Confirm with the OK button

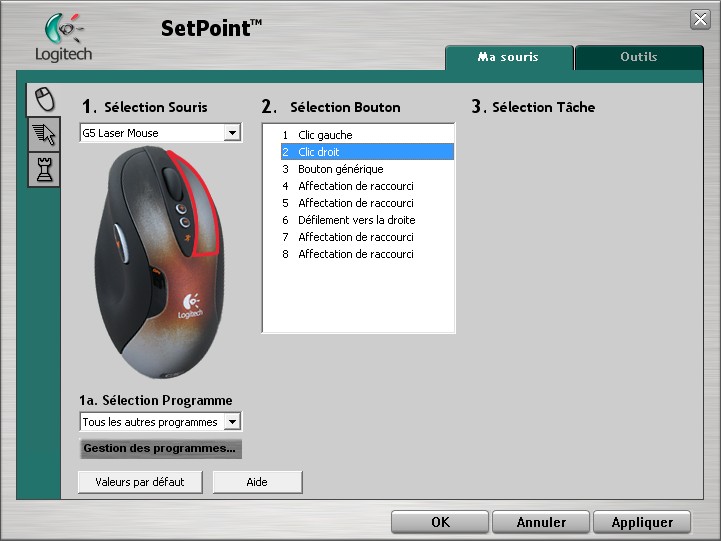(440, 522)
